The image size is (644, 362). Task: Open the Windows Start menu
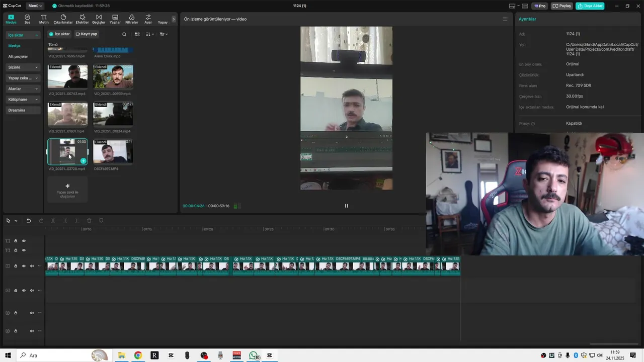8,355
